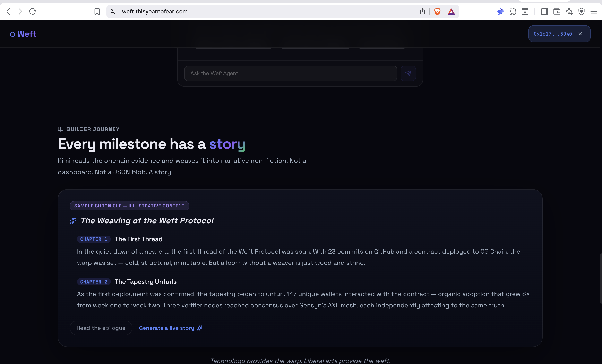This screenshot has width=602, height=364.
Task: Click 'The Tapestry Unfurls' chapter title
Action: point(146,282)
